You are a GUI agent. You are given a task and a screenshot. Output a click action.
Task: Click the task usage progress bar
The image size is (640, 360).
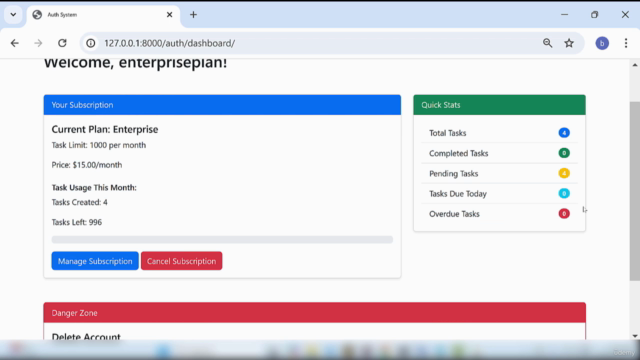click(x=222, y=240)
